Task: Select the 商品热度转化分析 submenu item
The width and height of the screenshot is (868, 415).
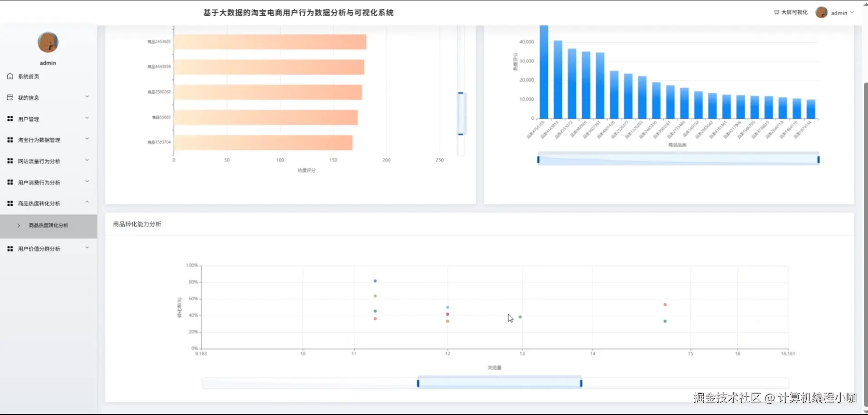Action: [x=48, y=225]
